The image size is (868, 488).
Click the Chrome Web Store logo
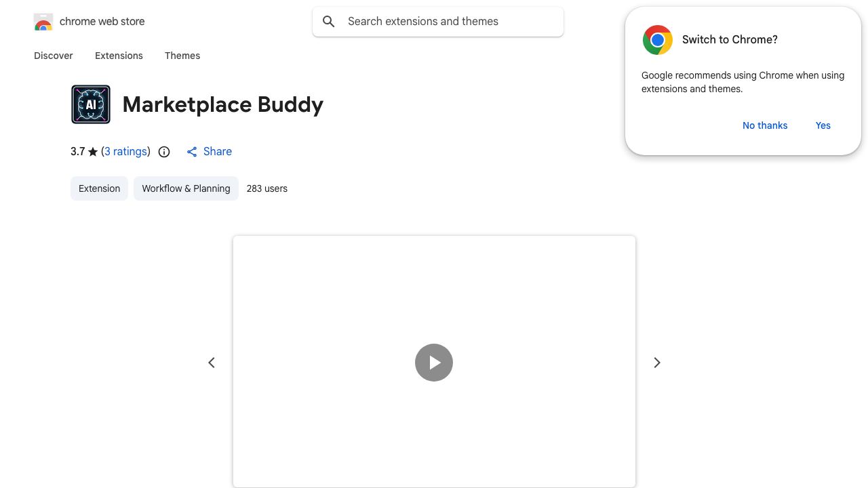[43, 22]
